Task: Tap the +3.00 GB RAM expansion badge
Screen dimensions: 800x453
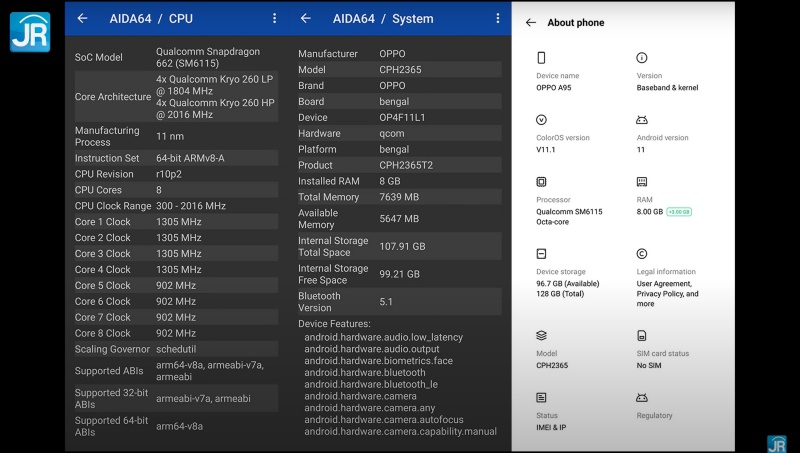Action: click(679, 212)
